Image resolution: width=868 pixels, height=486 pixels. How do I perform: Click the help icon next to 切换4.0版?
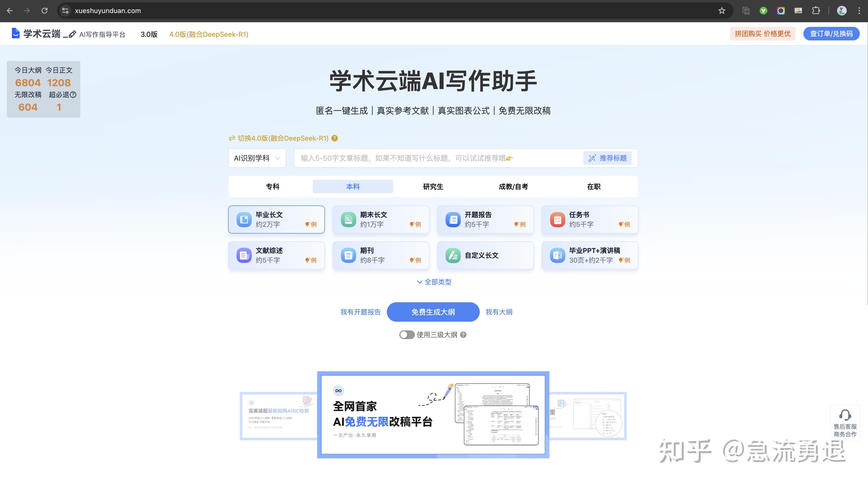click(x=335, y=138)
